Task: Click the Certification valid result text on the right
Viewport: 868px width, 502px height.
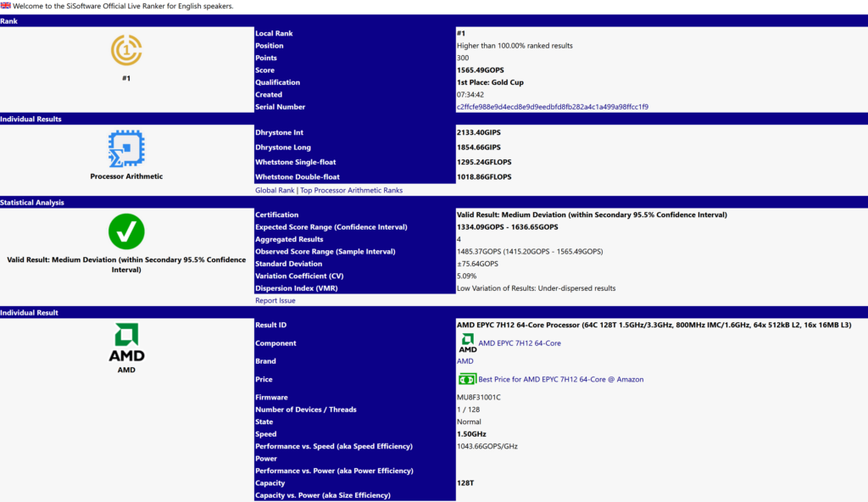Action: 592,215
